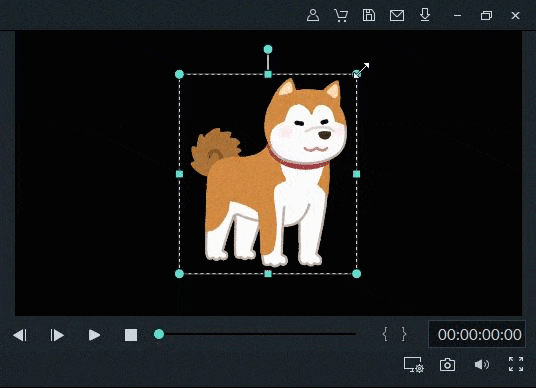Click the 00:00:00:00 timecode field

click(x=478, y=334)
